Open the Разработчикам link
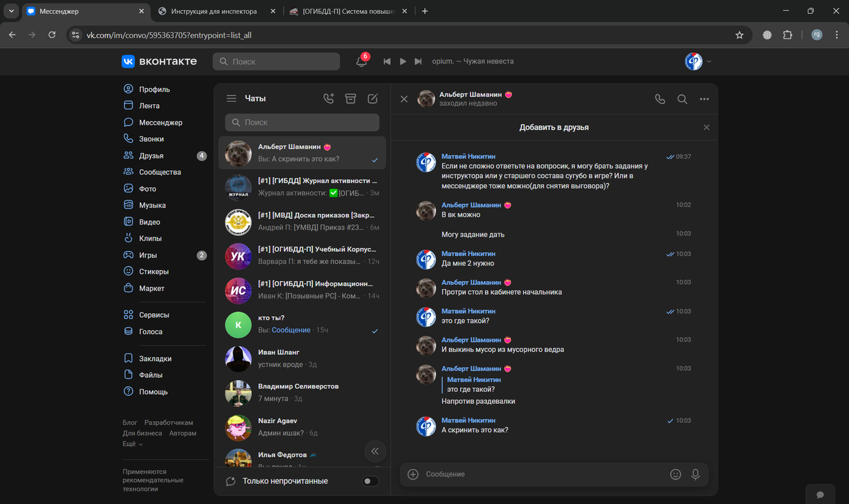849x504 pixels. (x=171, y=422)
